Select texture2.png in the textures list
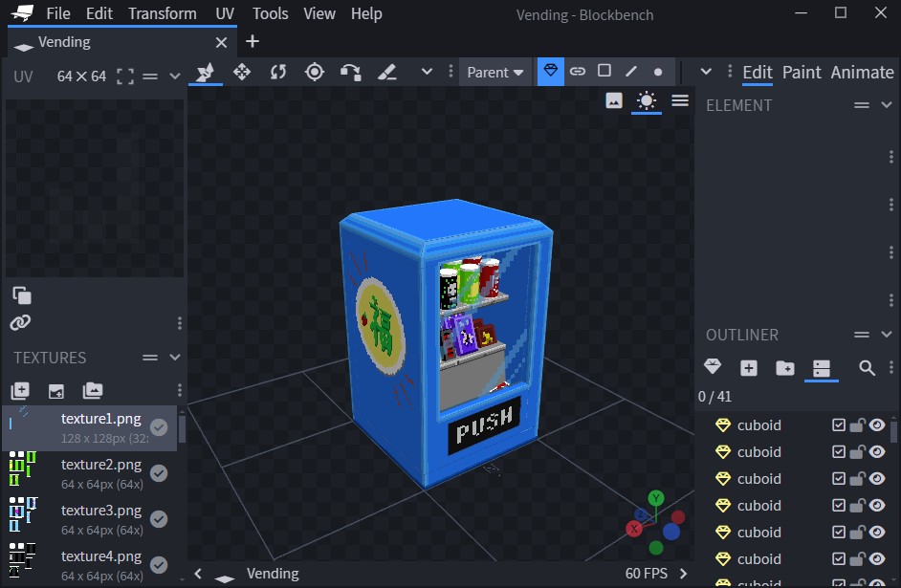This screenshot has width=901, height=588. 100,465
